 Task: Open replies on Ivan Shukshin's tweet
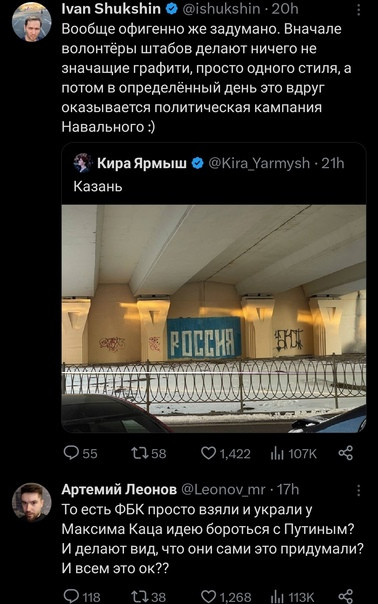[81, 453]
